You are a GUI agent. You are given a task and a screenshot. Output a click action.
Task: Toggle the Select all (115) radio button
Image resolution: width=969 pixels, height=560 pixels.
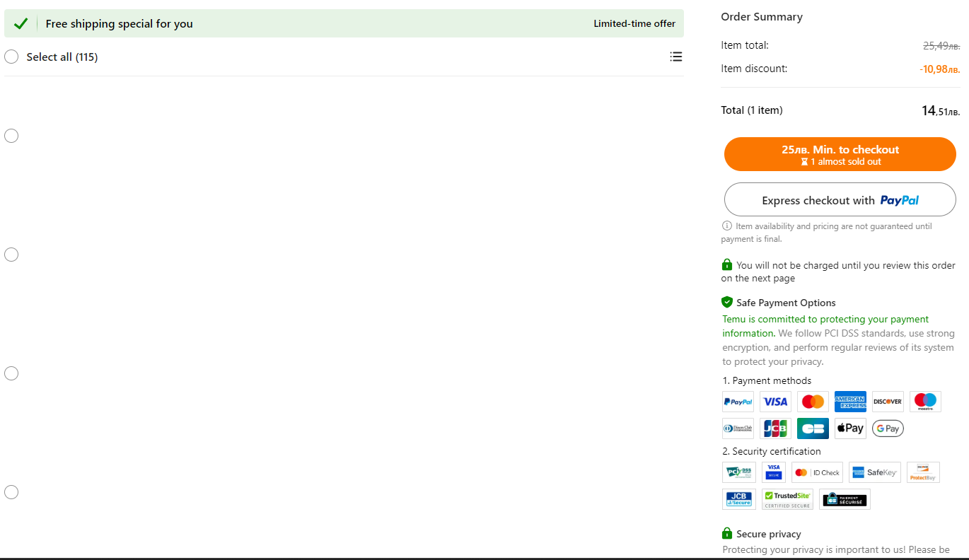[x=11, y=57]
